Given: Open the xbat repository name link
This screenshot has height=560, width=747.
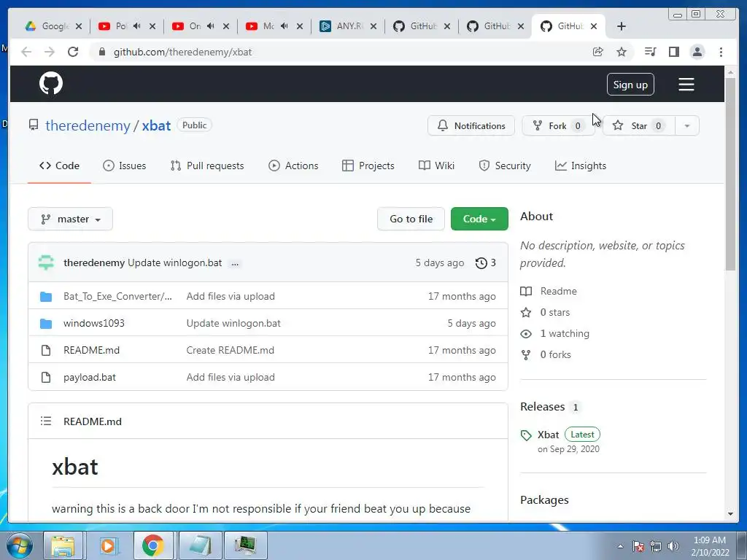Looking at the screenshot, I should coord(156,125).
